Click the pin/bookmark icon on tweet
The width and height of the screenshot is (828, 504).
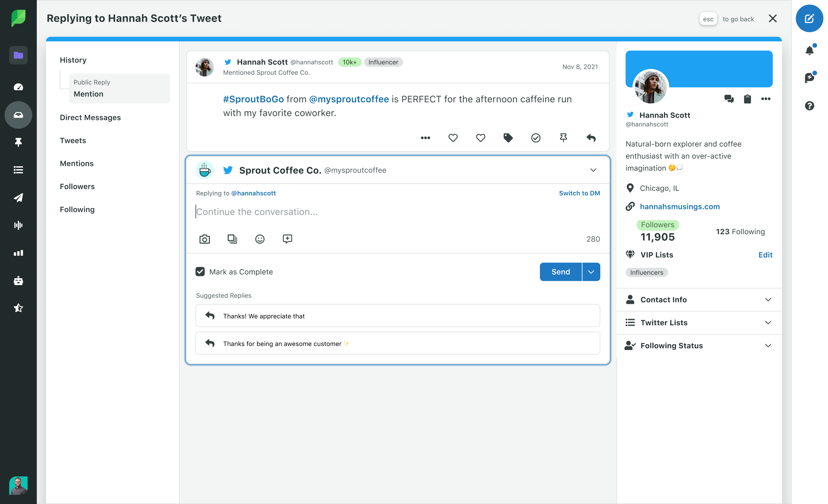click(x=563, y=137)
